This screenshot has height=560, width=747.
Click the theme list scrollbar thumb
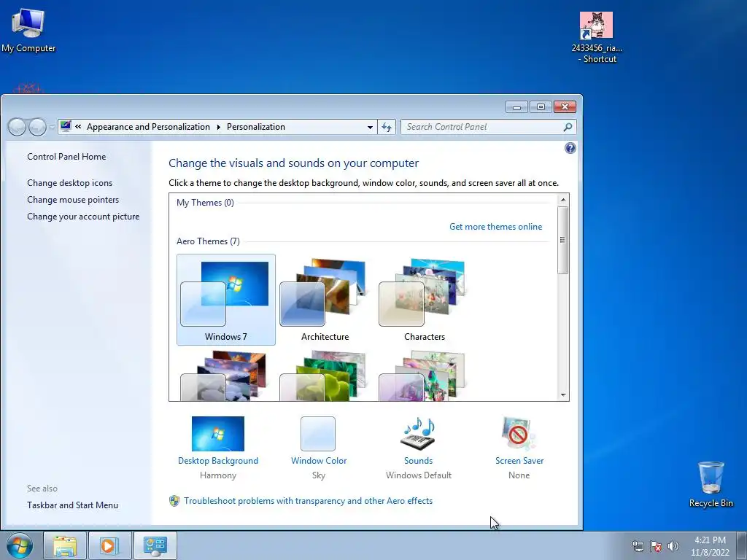pos(562,240)
